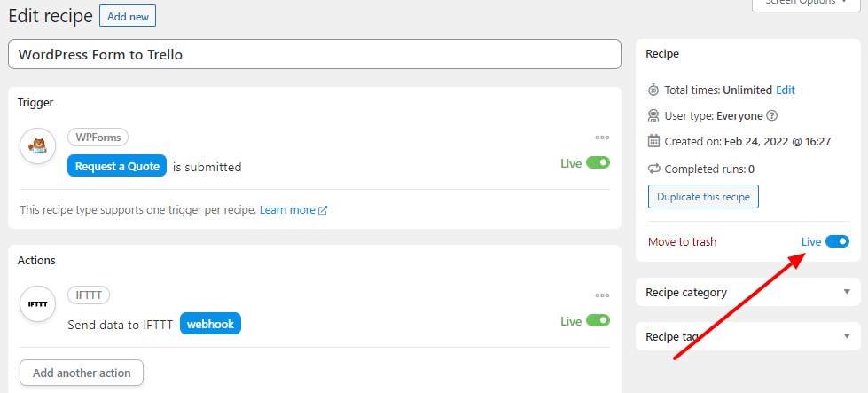Open the IFTTT action's three-dot menu

pyautogui.click(x=602, y=295)
